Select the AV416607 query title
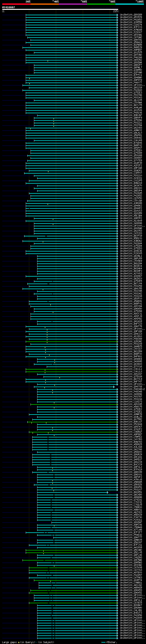The height and width of the screenshot is (644, 146). point(8,7)
